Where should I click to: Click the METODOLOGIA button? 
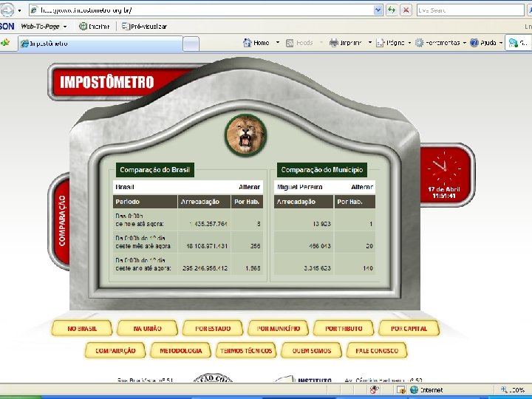click(180, 350)
